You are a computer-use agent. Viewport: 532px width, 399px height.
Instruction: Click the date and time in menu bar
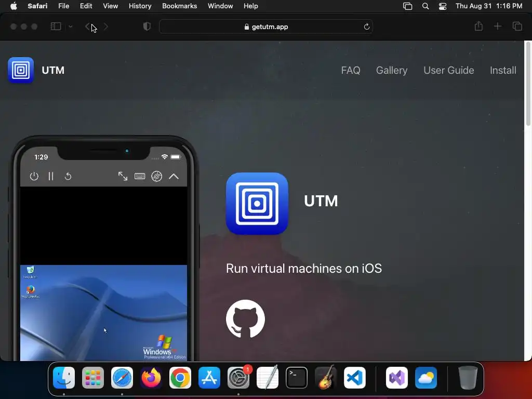[488, 6]
